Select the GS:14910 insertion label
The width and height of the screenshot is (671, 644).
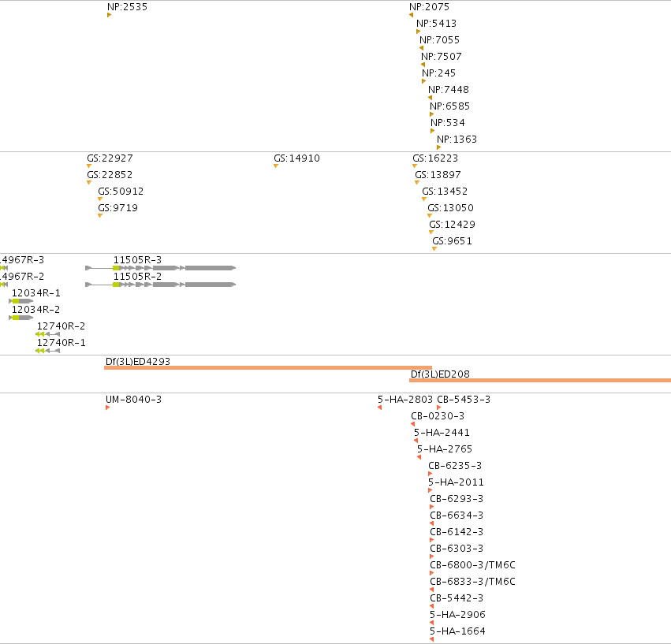tap(296, 158)
